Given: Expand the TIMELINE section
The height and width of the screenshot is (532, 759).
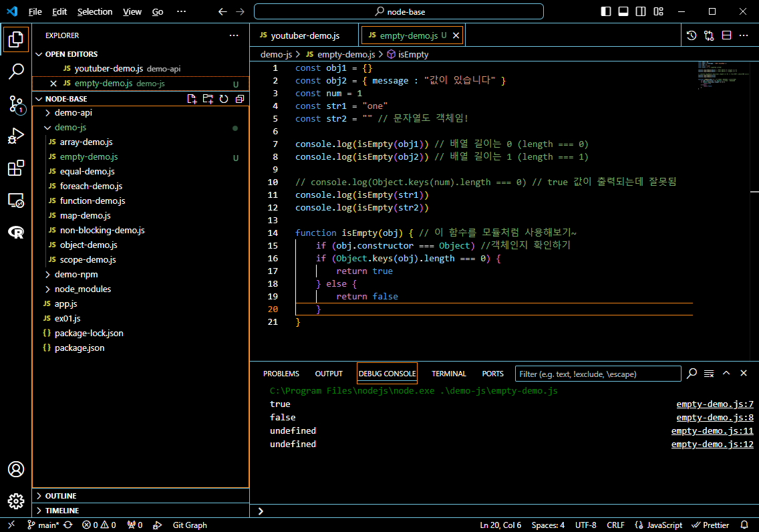Looking at the screenshot, I should 140,510.
